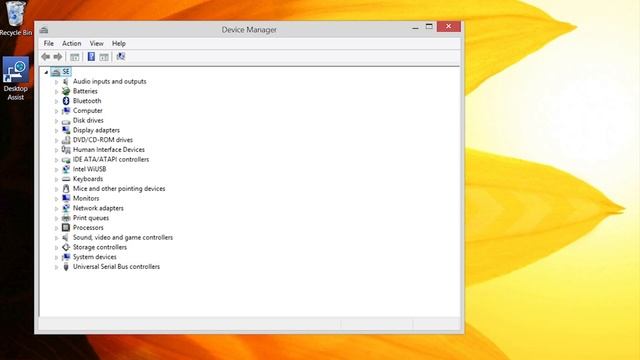
Task: Open the Help menu
Action: pos(119,43)
